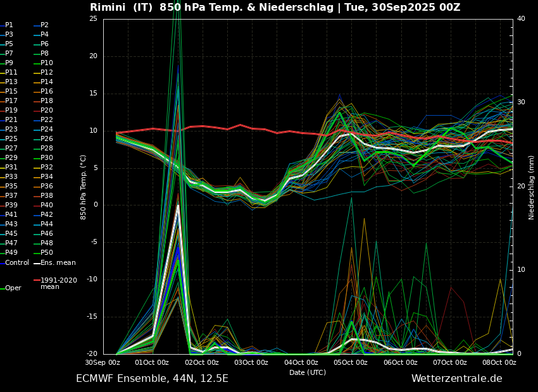Click the 25 value on temperature axis
This screenshot has width=538, height=392.
tap(93, 18)
